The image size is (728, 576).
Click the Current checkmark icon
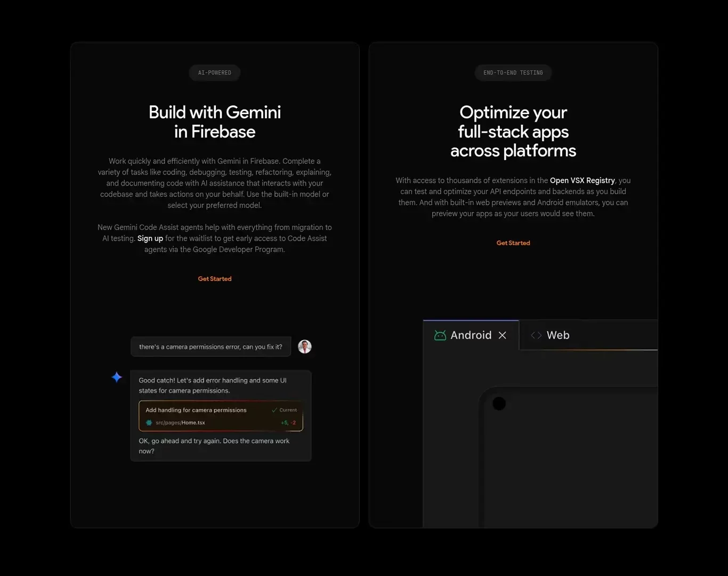pyautogui.click(x=274, y=410)
